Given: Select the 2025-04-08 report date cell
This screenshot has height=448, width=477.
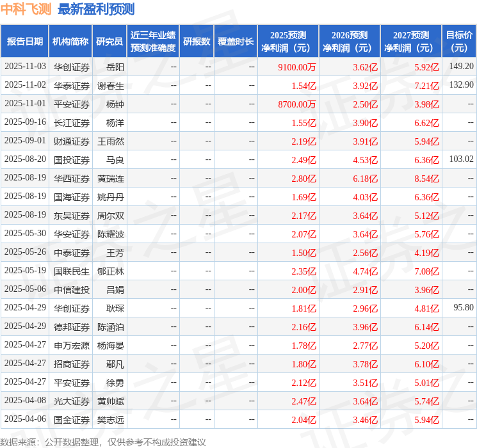Looking at the screenshot, I should [x=25, y=401].
